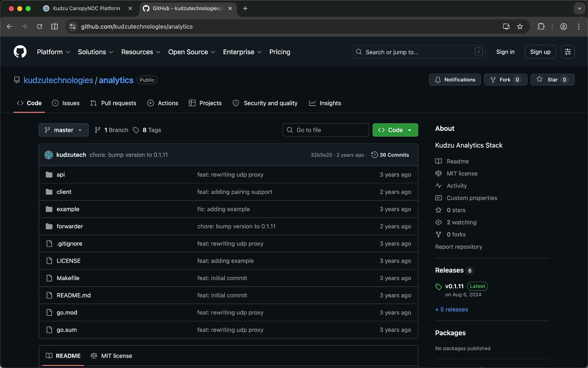The width and height of the screenshot is (588, 368).
Task: Click the kudzutech avatar in the commit row
Action: click(x=49, y=155)
